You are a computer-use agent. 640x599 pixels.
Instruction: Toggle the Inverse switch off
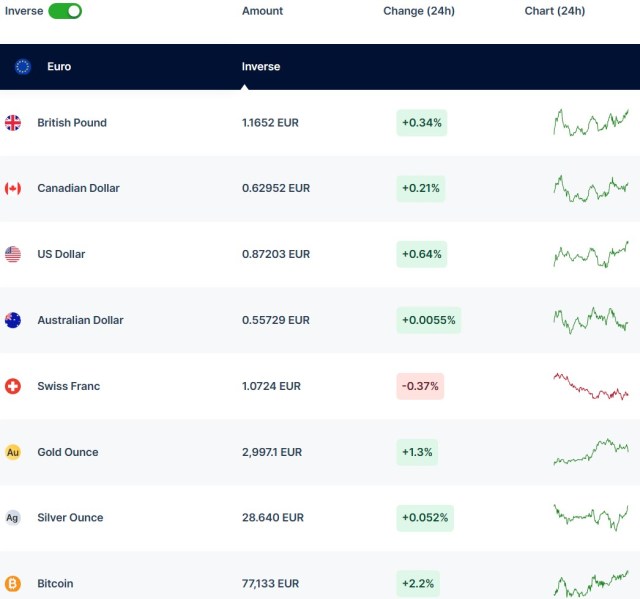pos(65,11)
